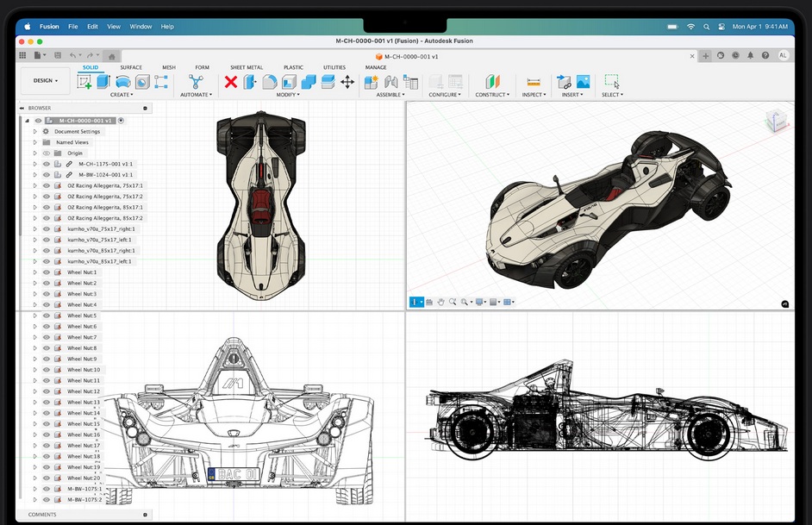The image size is (812, 525).
Task: Toggle visibility of Wheel Nut:20
Action: click(46, 478)
